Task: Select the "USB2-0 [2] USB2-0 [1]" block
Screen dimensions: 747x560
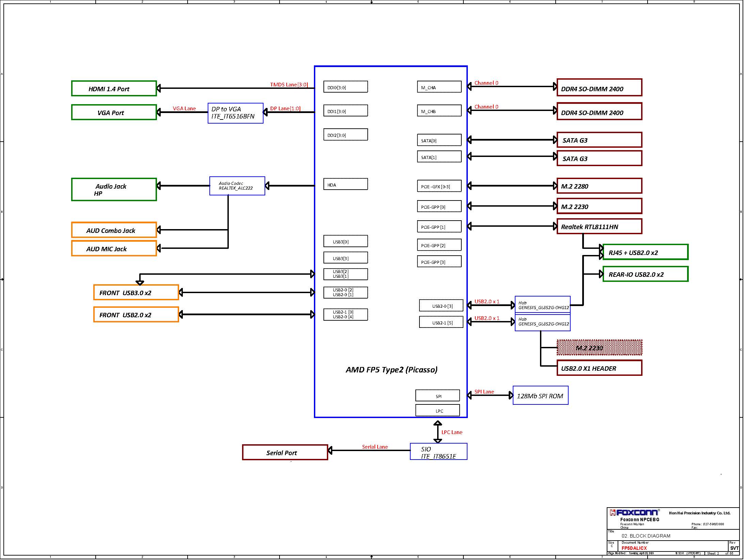Action: [346, 293]
